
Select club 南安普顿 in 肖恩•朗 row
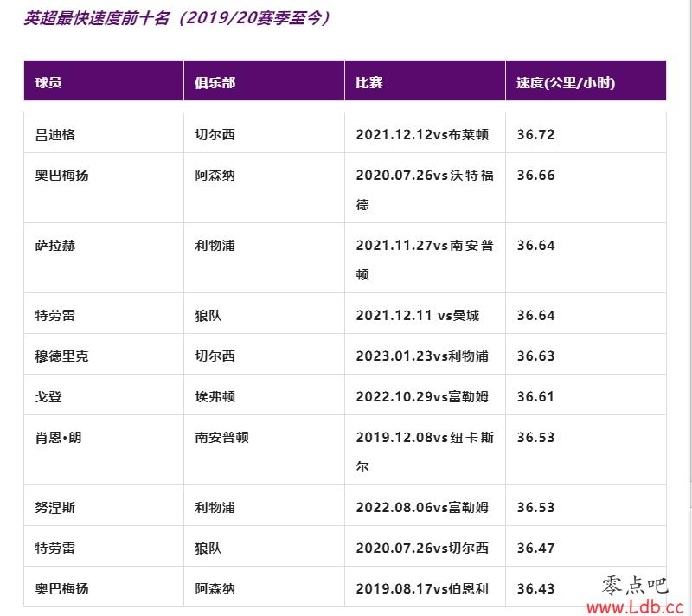point(222,438)
